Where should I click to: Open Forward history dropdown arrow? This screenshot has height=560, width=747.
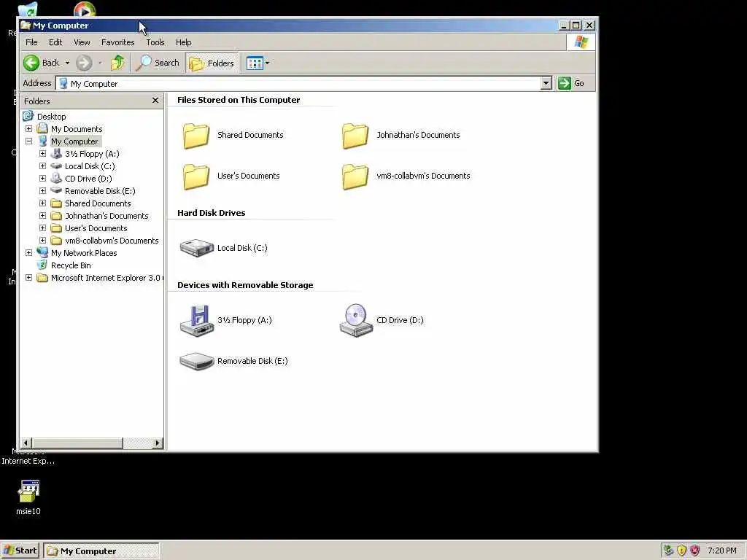point(100,63)
